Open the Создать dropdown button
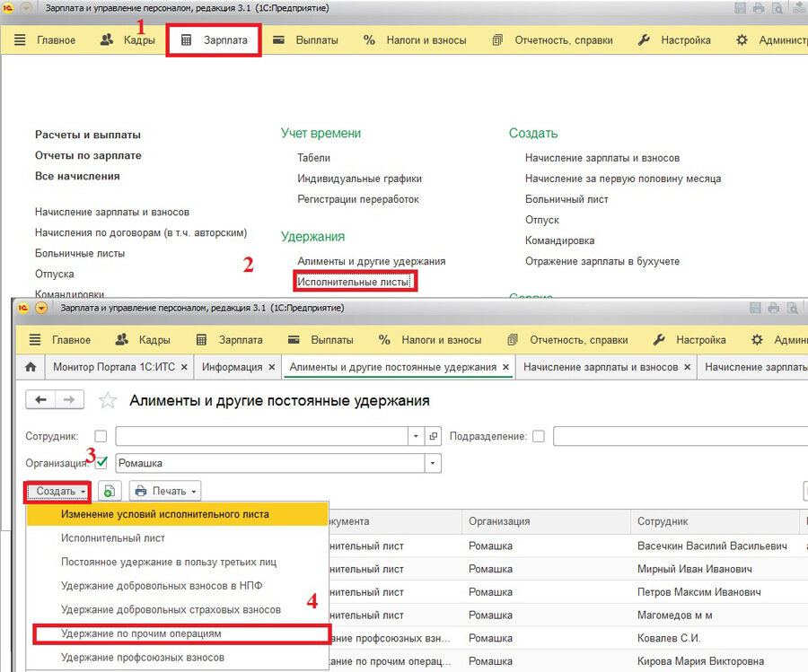 point(57,492)
